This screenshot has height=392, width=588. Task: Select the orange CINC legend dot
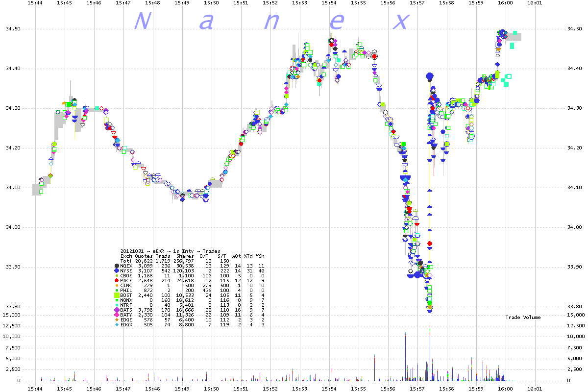(x=116, y=285)
